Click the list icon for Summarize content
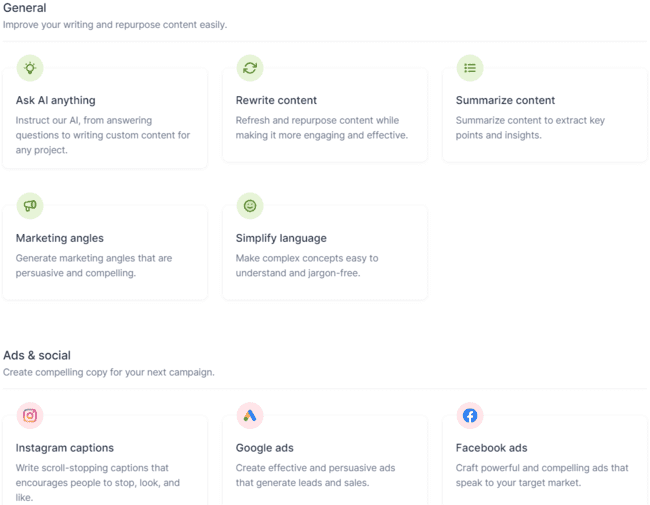Image resolution: width=650 pixels, height=505 pixels. coord(469,68)
